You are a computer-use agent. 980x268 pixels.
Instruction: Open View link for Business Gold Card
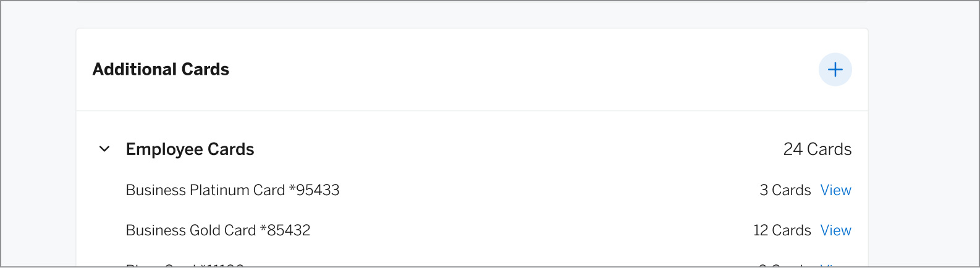click(x=835, y=230)
